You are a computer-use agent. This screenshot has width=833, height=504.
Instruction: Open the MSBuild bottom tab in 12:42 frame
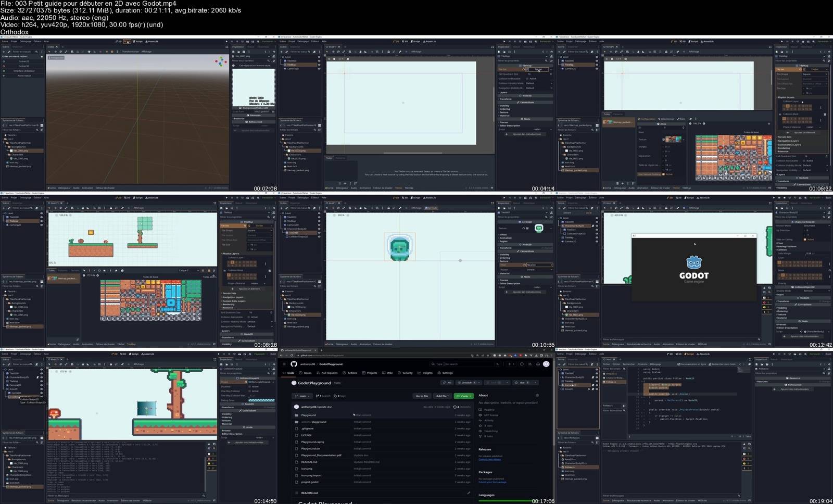click(702, 344)
